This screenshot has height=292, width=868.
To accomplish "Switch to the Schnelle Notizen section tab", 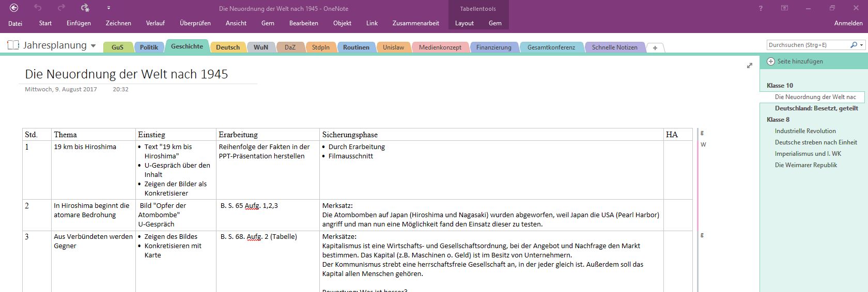I will point(614,47).
